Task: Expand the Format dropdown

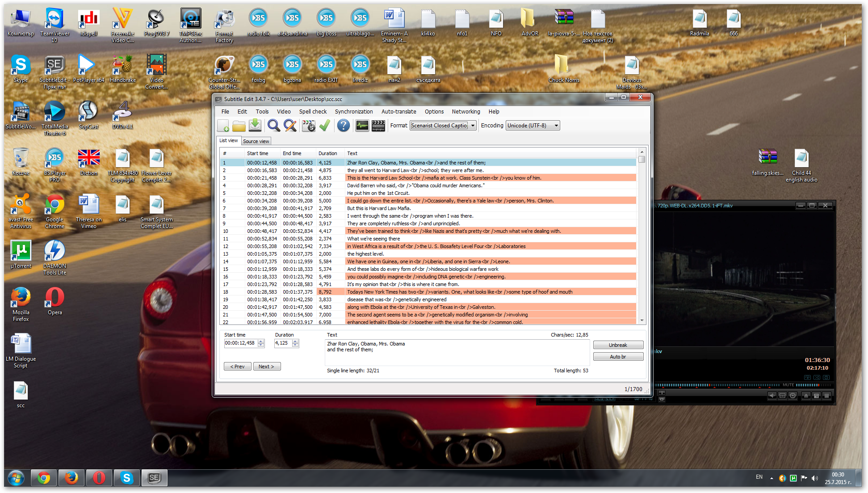Action: click(473, 126)
